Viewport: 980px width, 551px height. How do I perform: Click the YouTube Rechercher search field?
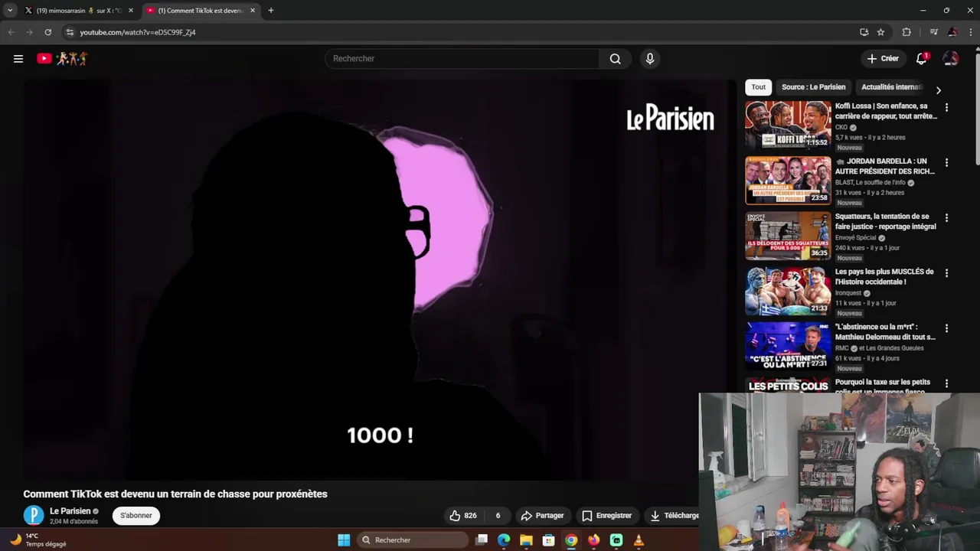462,59
